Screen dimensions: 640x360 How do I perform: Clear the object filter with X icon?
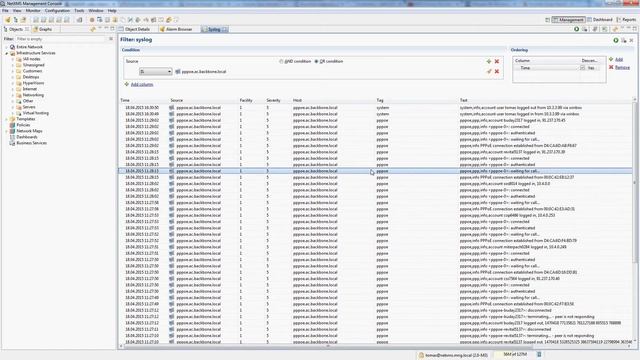(x=111, y=39)
